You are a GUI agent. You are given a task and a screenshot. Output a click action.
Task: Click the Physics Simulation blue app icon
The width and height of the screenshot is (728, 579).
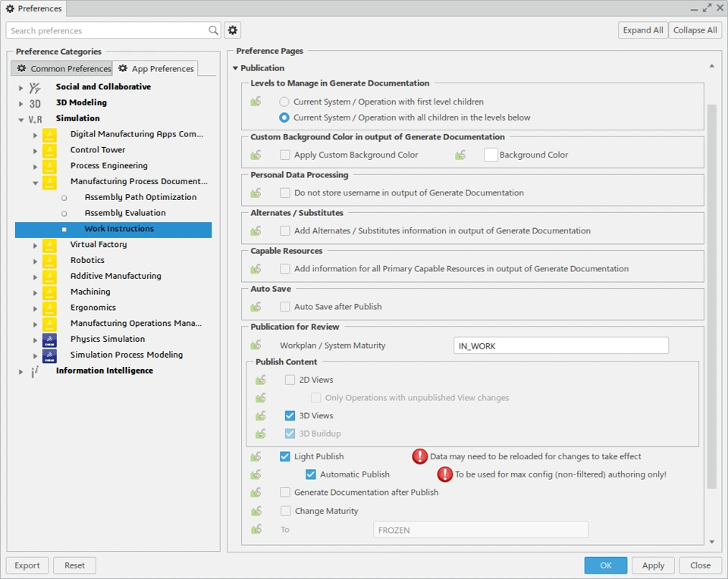pos(49,340)
